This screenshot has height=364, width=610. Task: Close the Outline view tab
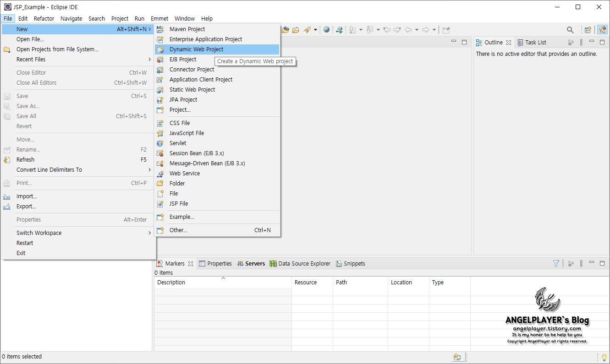[509, 43]
